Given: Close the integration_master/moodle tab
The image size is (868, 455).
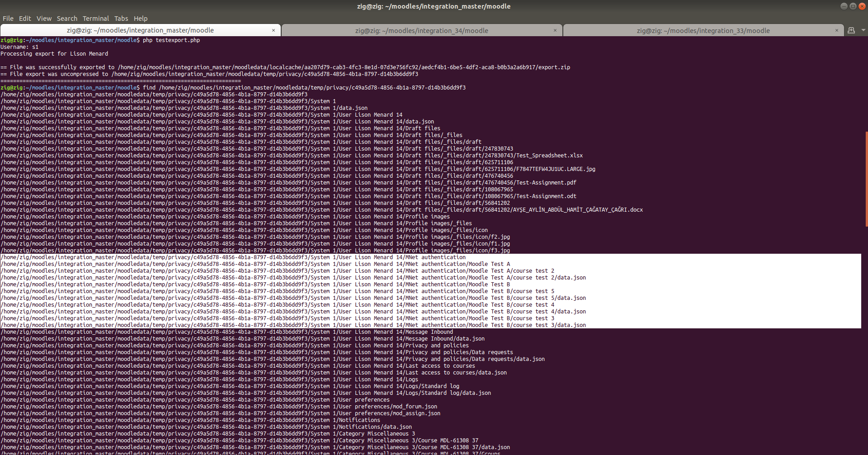Looking at the screenshot, I should tap(274, 30).
